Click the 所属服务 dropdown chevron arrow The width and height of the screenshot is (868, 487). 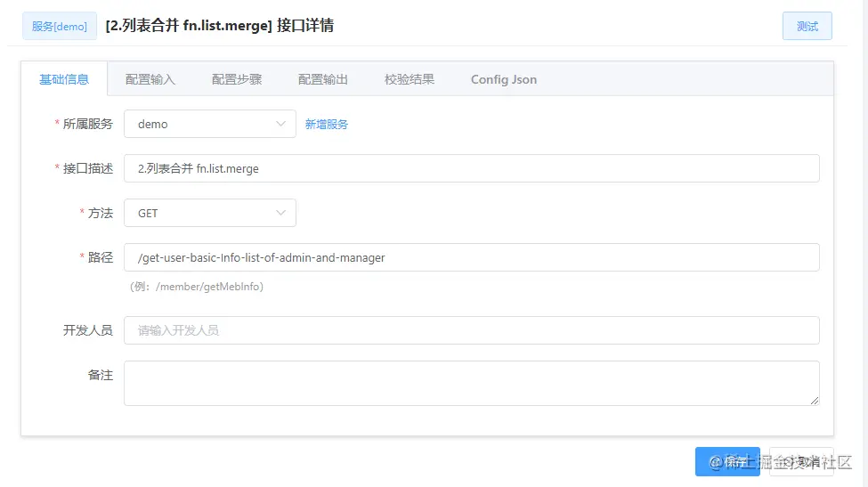pos(280,124)
